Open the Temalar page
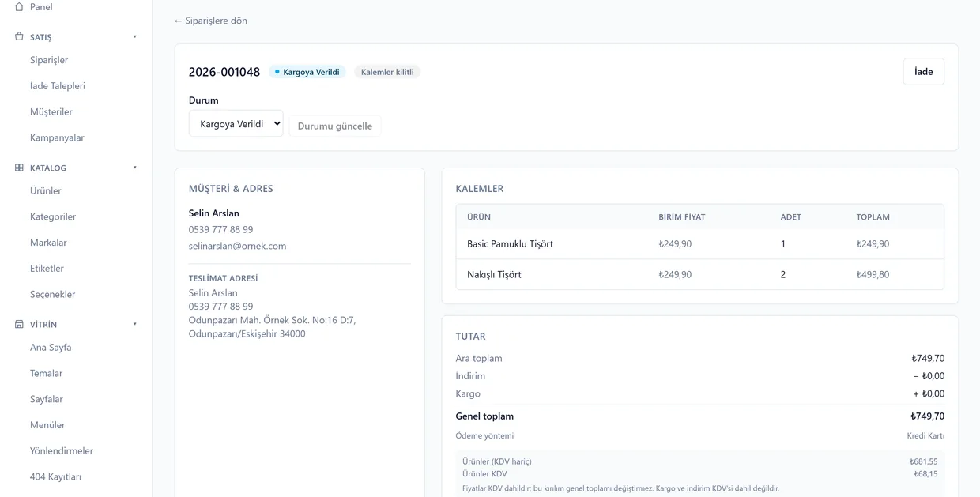 click(x=46, y=373)
